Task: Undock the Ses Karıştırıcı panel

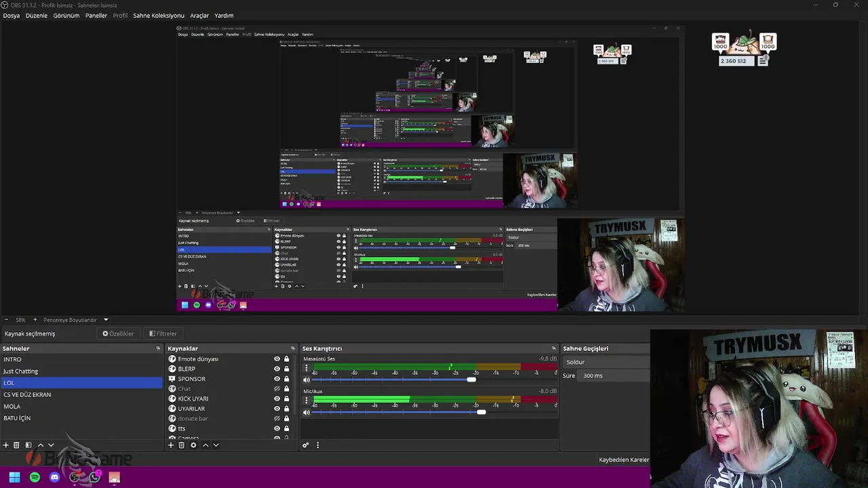Action: point(554,348)
